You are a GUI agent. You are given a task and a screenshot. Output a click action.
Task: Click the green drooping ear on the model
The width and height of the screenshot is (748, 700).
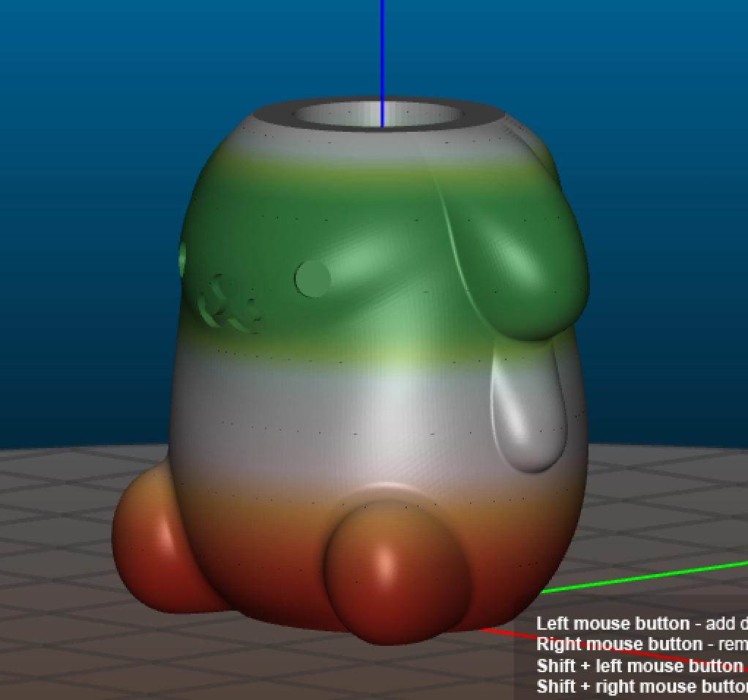tap(517, 267)
